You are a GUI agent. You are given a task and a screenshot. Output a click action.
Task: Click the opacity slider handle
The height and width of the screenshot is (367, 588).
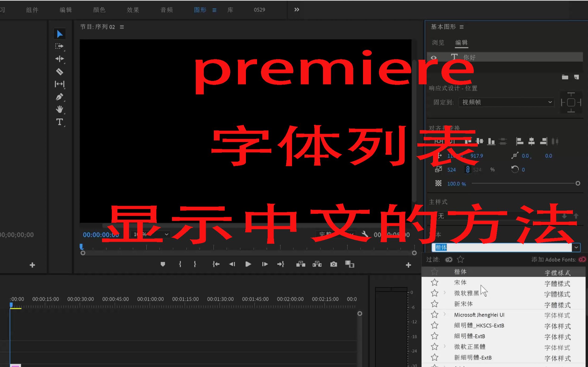[578, 183]
